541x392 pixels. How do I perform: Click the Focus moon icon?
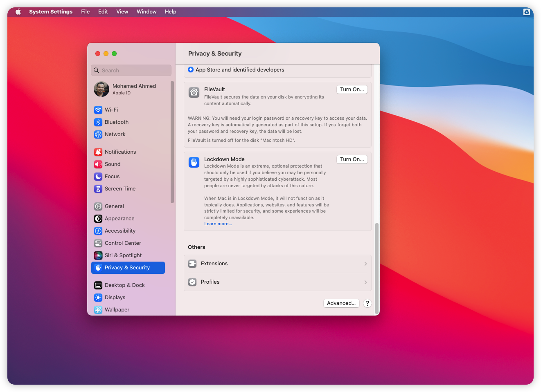click(x=98, y=177)
